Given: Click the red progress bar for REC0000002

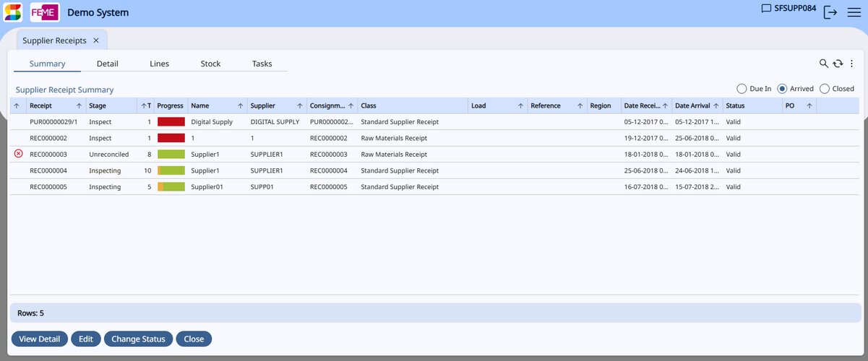Looking at the screenshot, I should [x=171, y=138].
